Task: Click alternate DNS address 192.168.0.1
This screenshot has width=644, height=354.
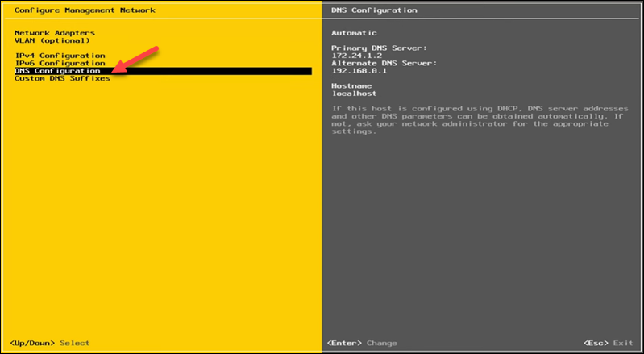Action: coord(359,70)
